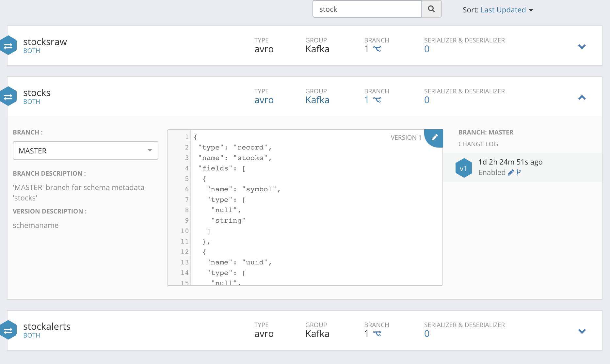Expand the stocksraw schema row
610x364 pixels.
582,46
